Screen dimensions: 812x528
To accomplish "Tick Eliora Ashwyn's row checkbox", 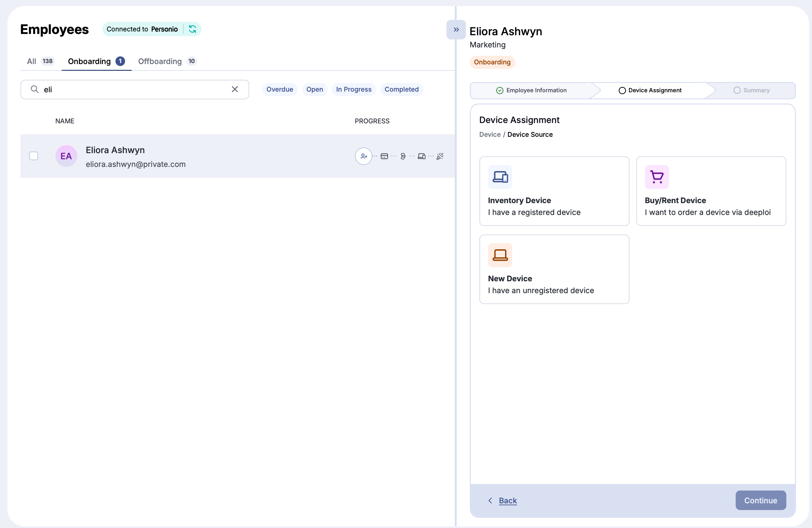I will [x=33, y=156].
